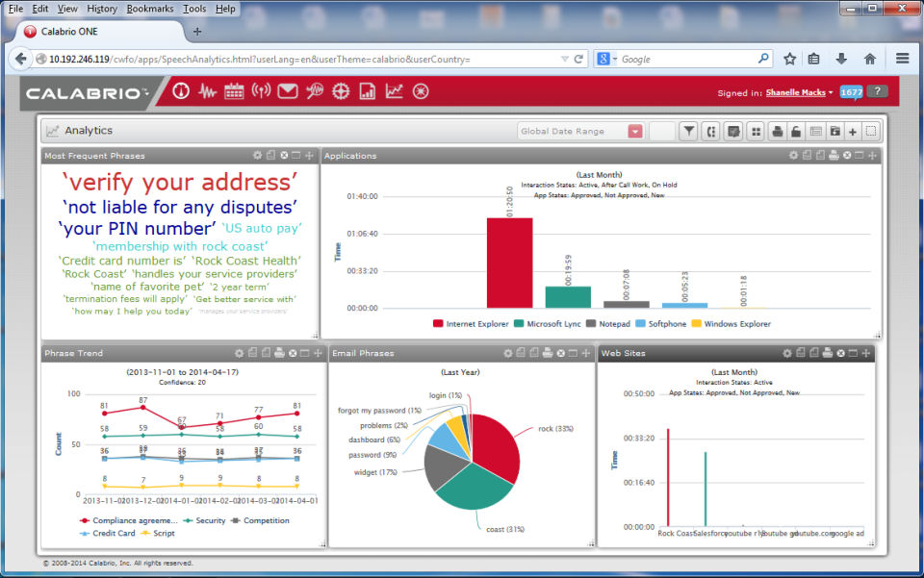The image size is (924, 578).
Task: Toggle Internet Explorer series in Applications legend
Action: point(471,324)
